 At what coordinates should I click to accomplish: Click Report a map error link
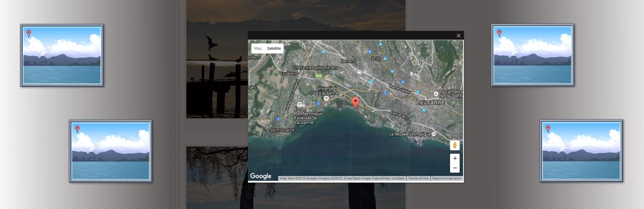click(x=446, y=178)
